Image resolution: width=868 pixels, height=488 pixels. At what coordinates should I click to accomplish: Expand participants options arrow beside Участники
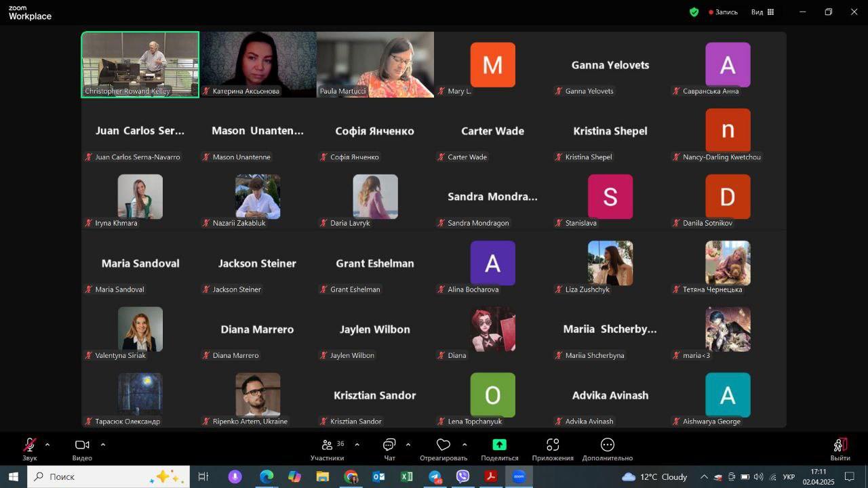tap(357, 445)
